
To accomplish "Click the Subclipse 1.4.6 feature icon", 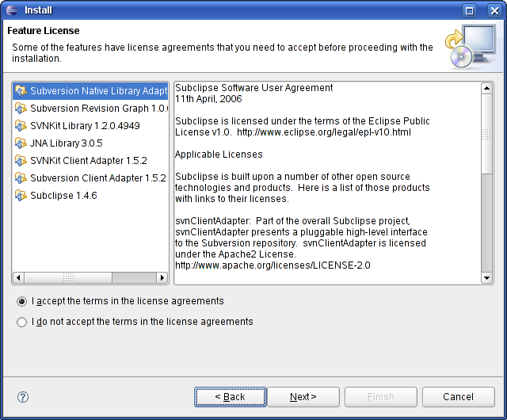I will point(21,196).
